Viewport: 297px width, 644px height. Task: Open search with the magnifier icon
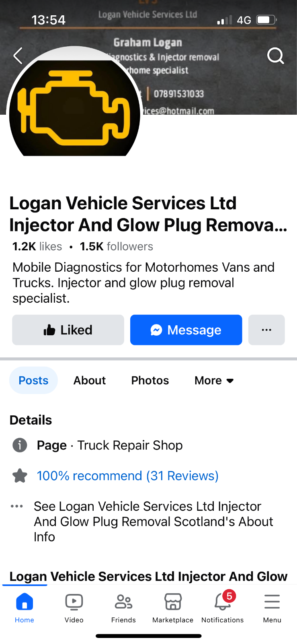[276, 56]
